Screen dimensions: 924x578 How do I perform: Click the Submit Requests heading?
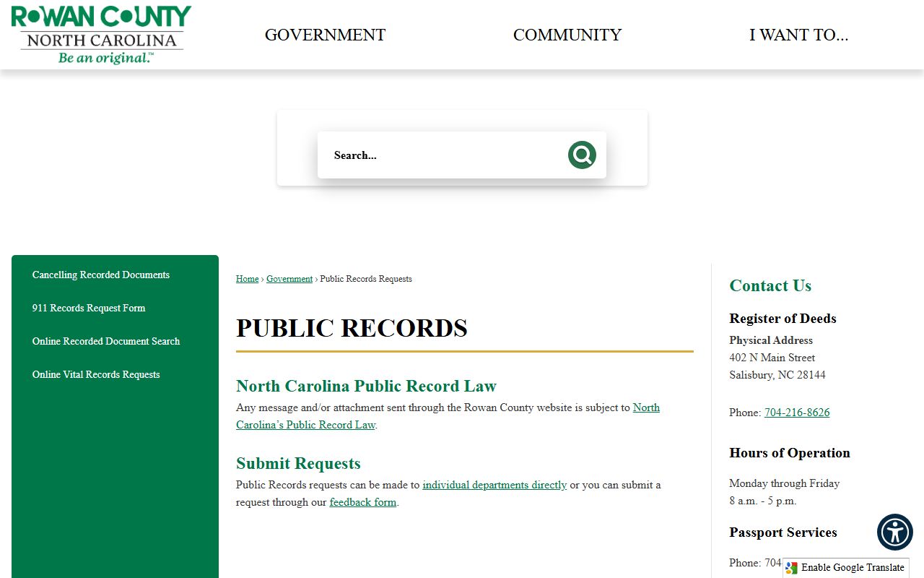[298, 463]
